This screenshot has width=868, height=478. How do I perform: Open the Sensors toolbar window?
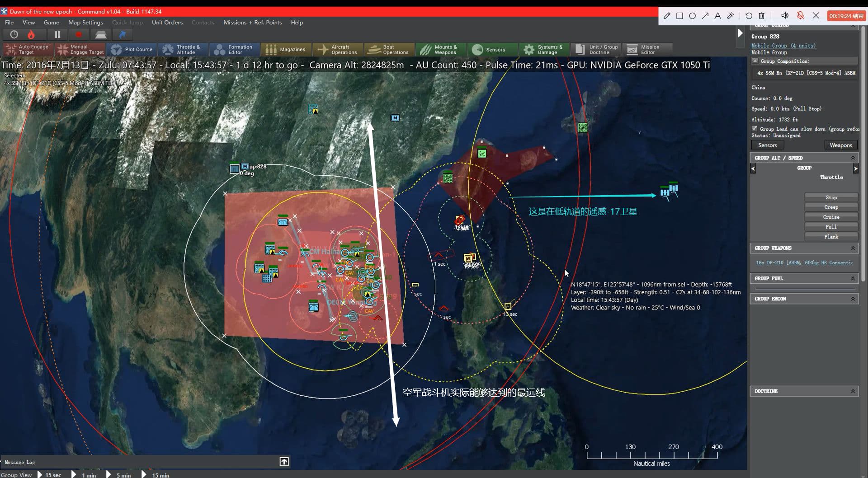tap(492, 49)
